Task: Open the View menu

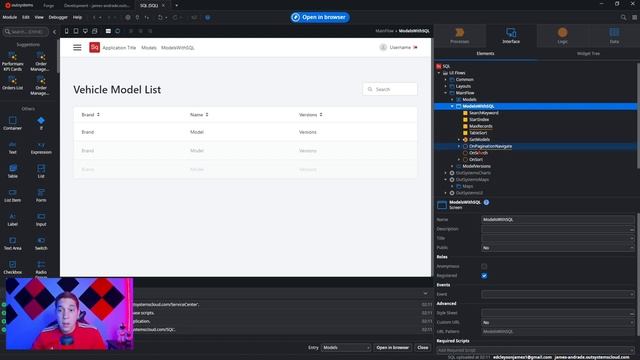Action: pos(39,18)
